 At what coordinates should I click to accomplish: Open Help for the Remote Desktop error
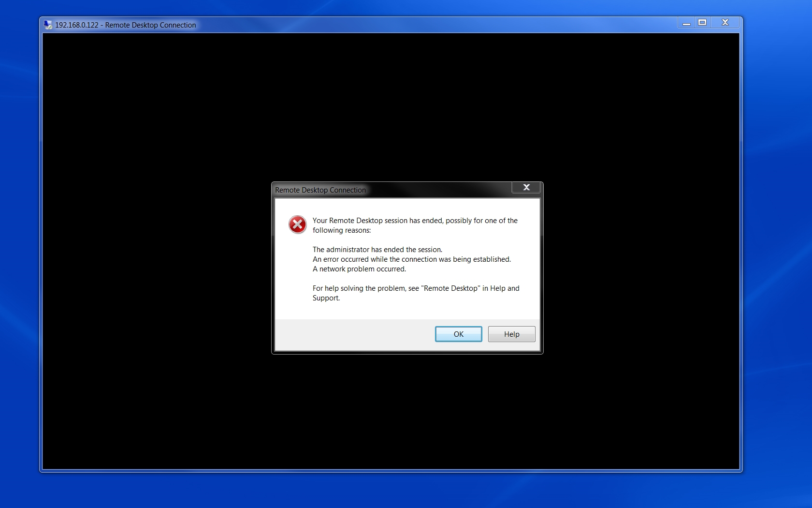511,334
